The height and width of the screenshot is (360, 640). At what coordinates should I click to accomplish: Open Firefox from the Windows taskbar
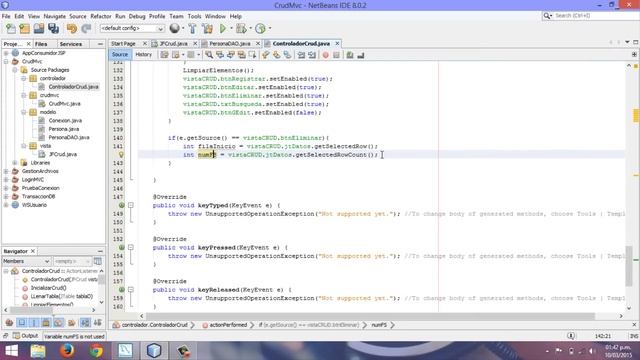pyautogui.click(x=67, y=351)
